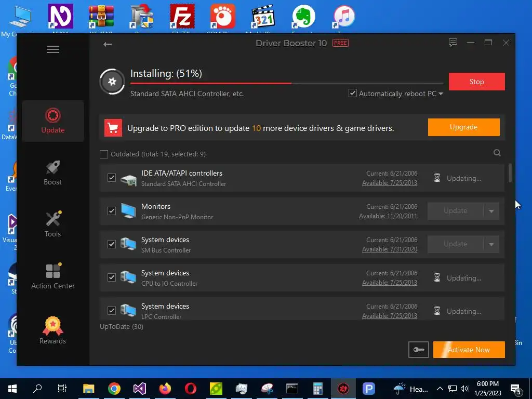
Task: Click the FREE edition badge
Action: point(340,43)
